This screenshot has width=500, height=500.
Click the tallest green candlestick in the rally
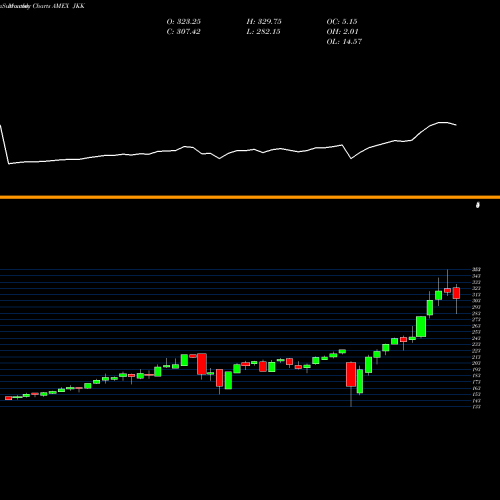click(x=421, y=326)
